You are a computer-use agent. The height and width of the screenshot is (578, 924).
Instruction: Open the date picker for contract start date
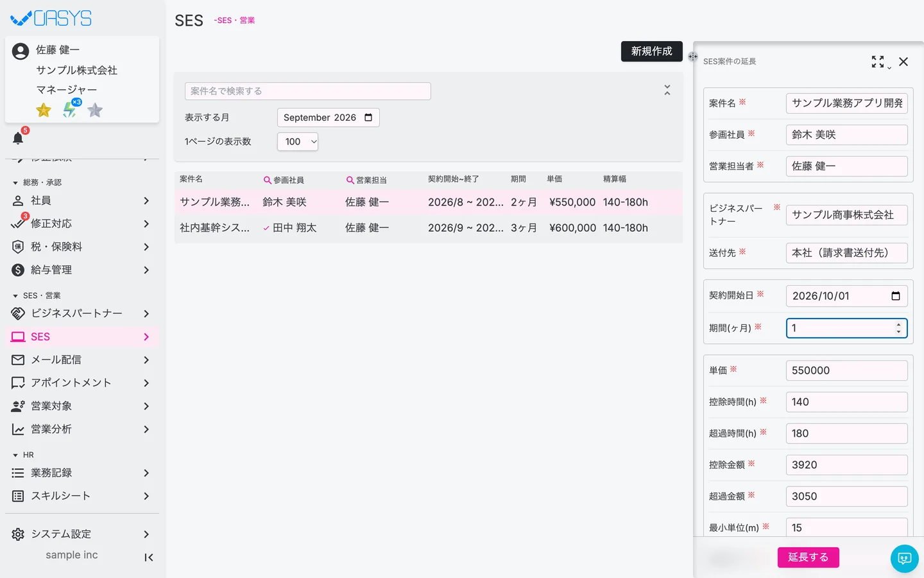click(x=896, y=296)
